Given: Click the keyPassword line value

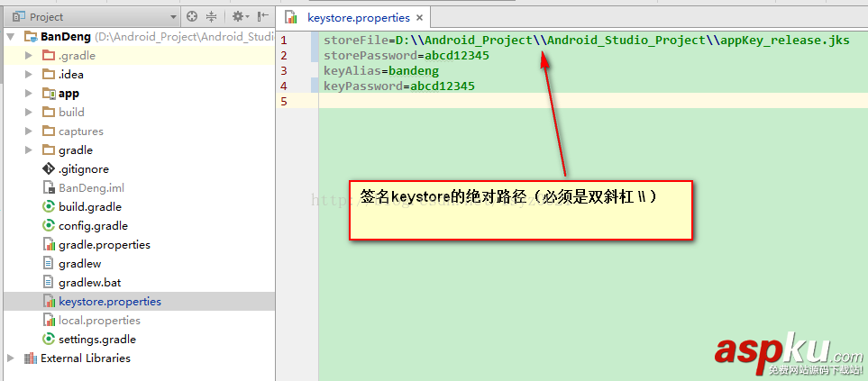Looking at the screenshot, I should (x=443, y=86).
